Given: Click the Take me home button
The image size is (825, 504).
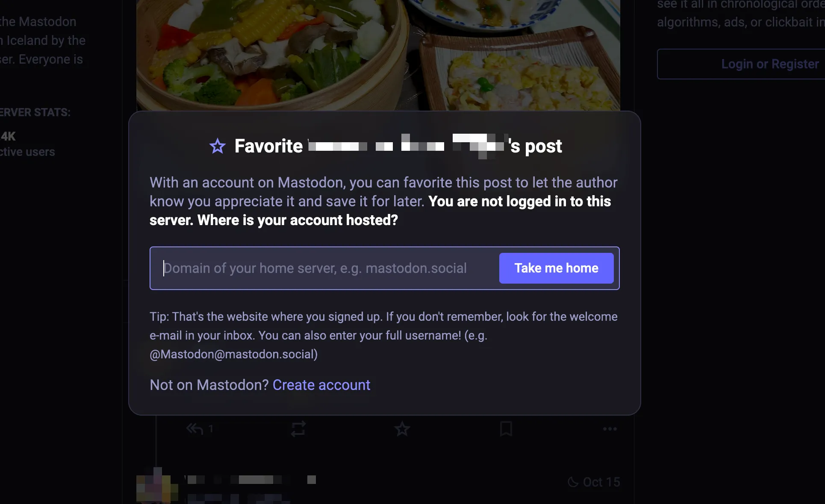Looking at the screenshot, I should click(x=556, y=268).
